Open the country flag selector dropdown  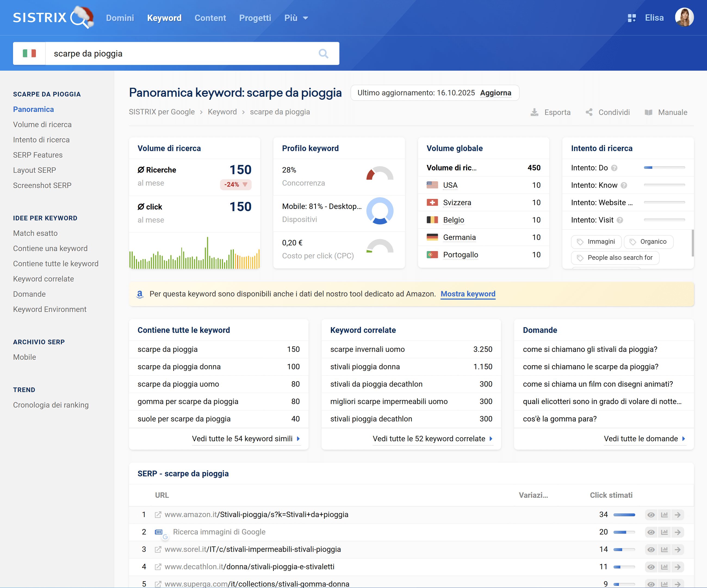tap(29, 53)
